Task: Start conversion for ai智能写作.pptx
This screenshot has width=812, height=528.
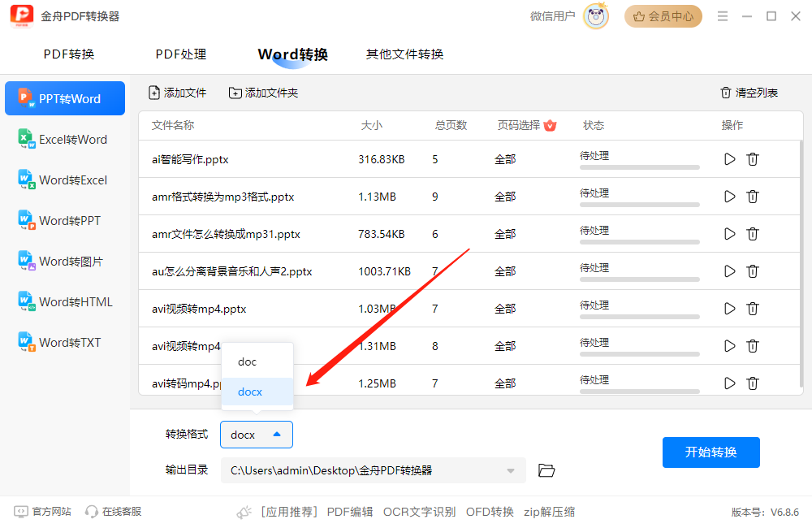Action: point(730,159)
